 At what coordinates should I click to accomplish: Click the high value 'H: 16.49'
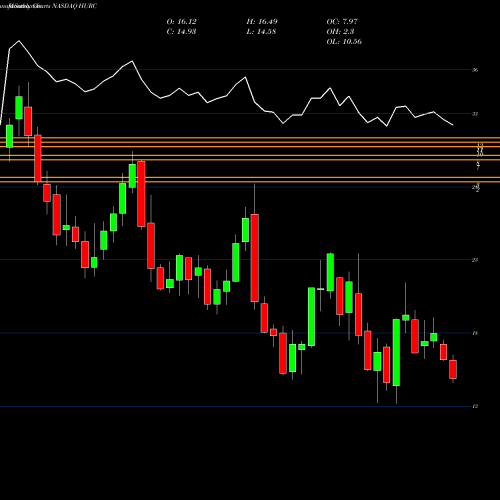pos(262,22)
